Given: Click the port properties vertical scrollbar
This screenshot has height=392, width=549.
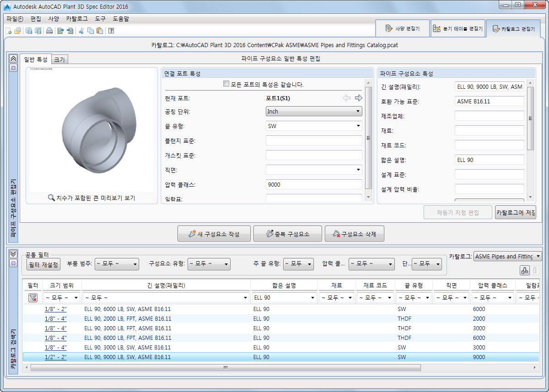Looking at the screenshot, I should point(369,137).
